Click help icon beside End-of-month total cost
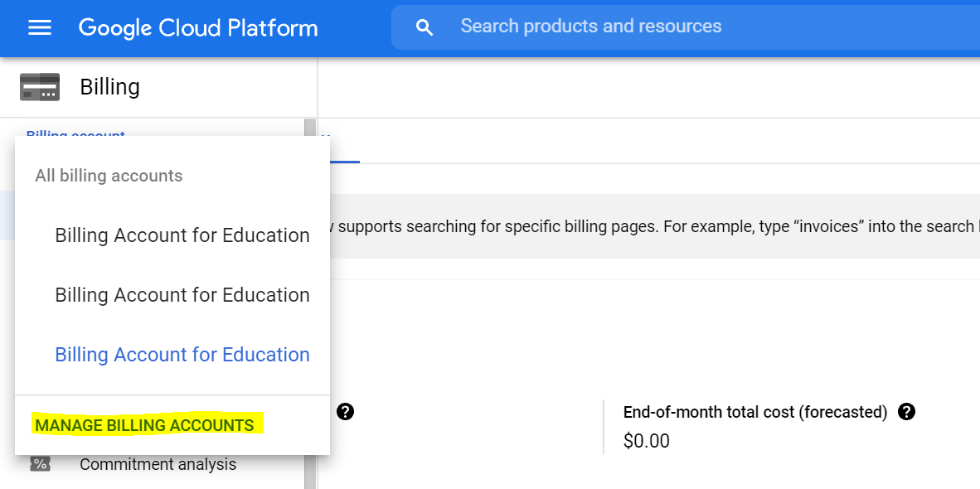980x489 pixels. 906,412
